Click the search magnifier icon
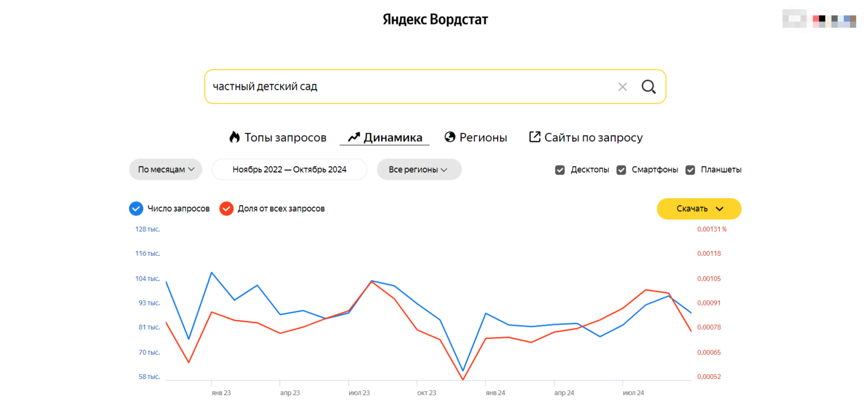The image size is (868, 413). [649, 87]
